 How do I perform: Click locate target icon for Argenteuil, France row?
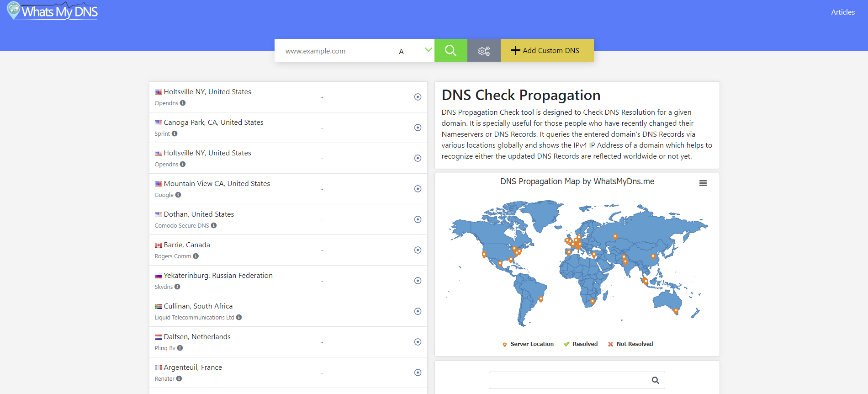point(418,373)
